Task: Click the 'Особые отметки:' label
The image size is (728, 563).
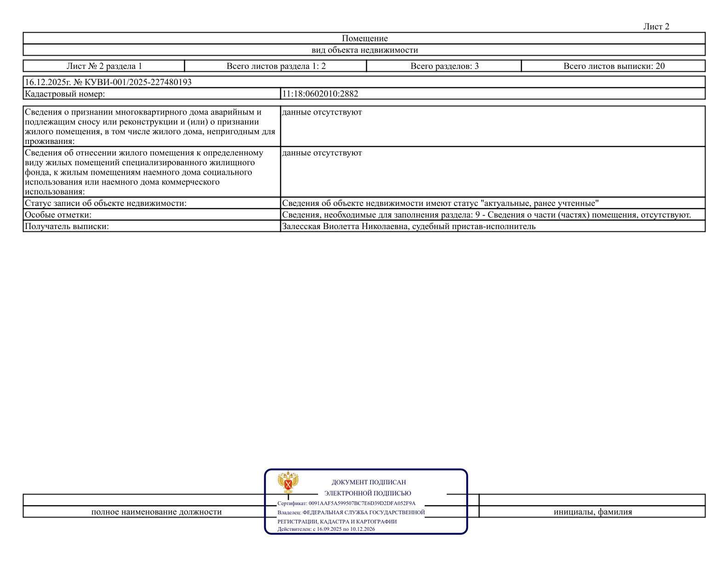Action: pyautogui.click(x=58, y=215)
